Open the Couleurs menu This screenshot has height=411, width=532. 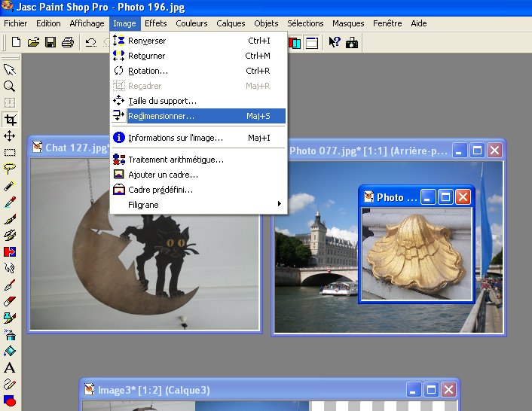(191, 23)
